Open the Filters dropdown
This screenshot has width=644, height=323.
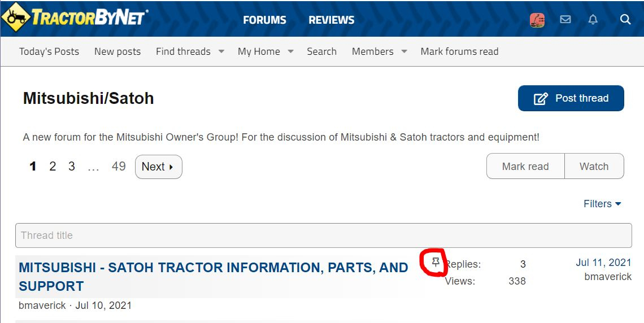(602, 204)
